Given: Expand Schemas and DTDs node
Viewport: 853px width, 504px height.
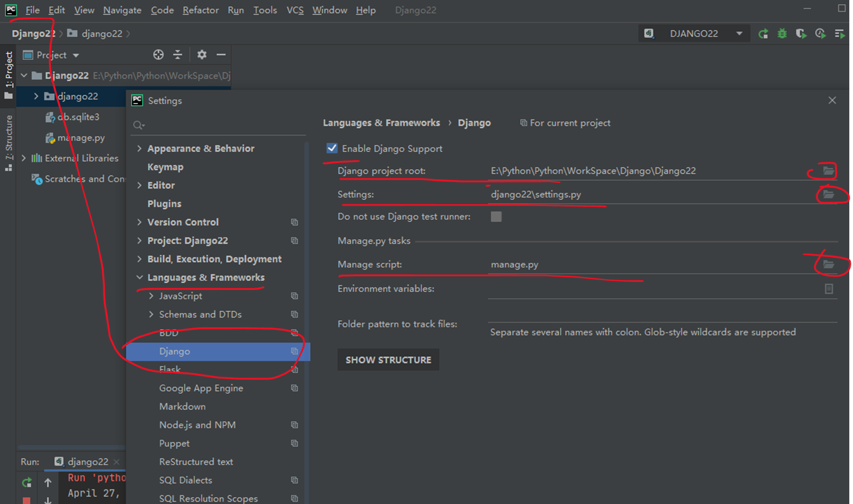Looking at the screenshot, I should pos(151,314).
